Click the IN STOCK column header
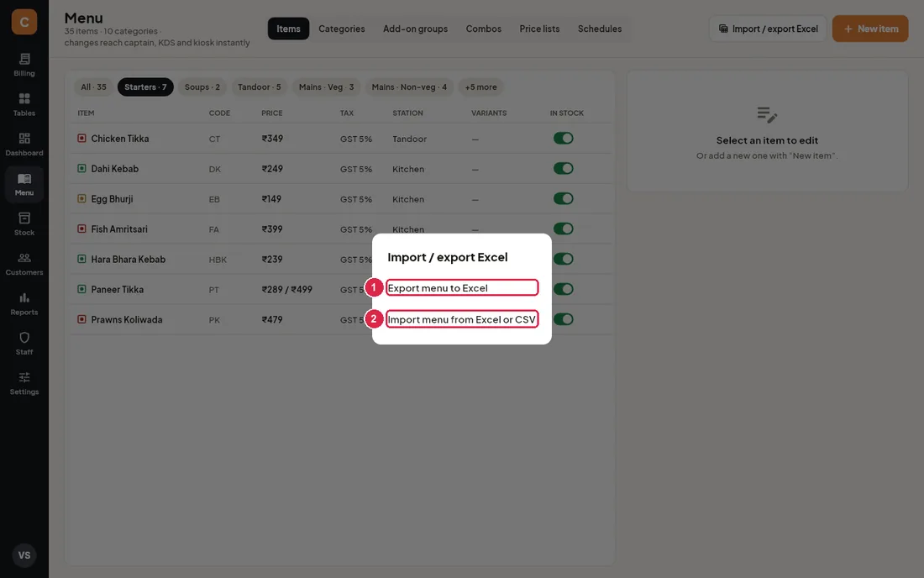Image resolution: width=924 pixels, height=578 pixels. 567,113
